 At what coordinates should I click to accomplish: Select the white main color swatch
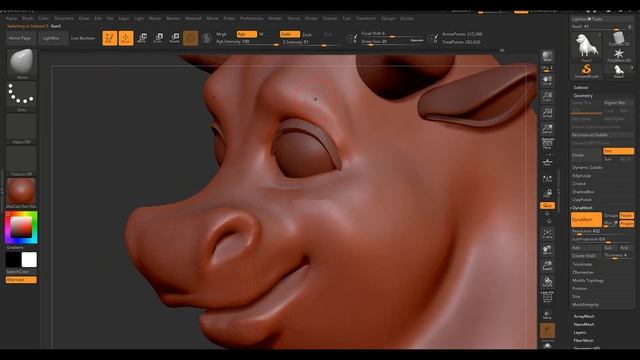29,260
